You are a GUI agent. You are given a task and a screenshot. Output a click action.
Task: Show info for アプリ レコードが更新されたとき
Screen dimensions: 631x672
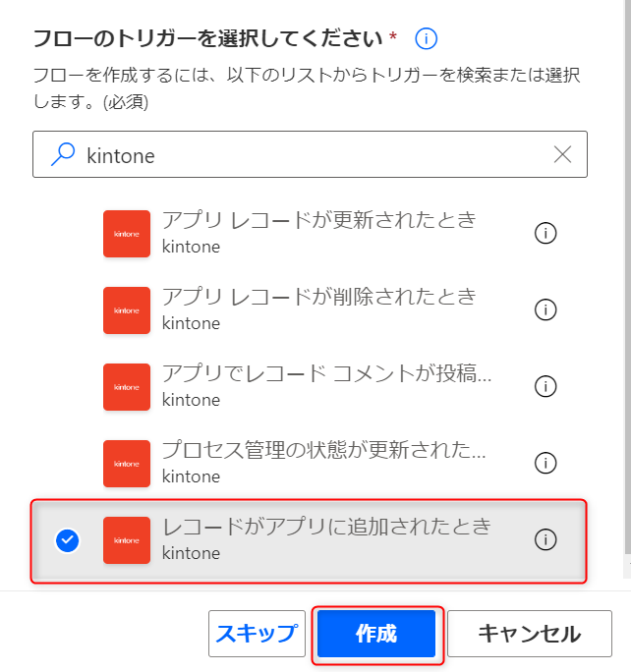point(545,234)
